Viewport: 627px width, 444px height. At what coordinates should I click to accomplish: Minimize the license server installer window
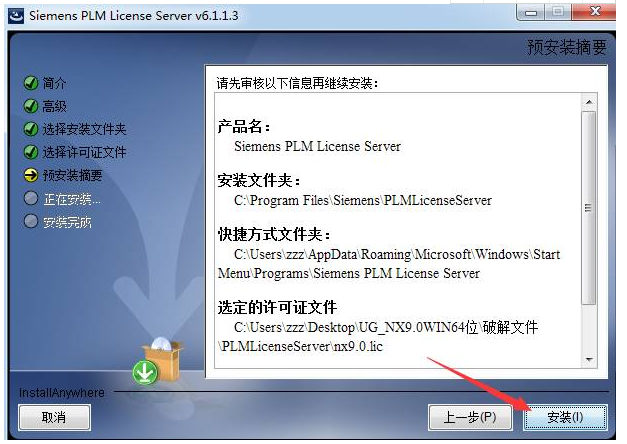[531, 12]
